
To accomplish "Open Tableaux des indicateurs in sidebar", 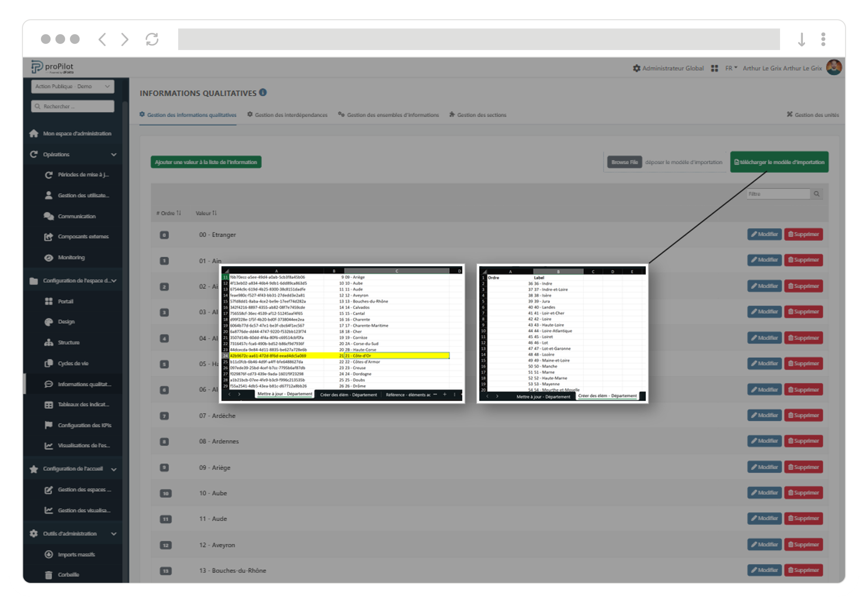I will click(78, 405).
